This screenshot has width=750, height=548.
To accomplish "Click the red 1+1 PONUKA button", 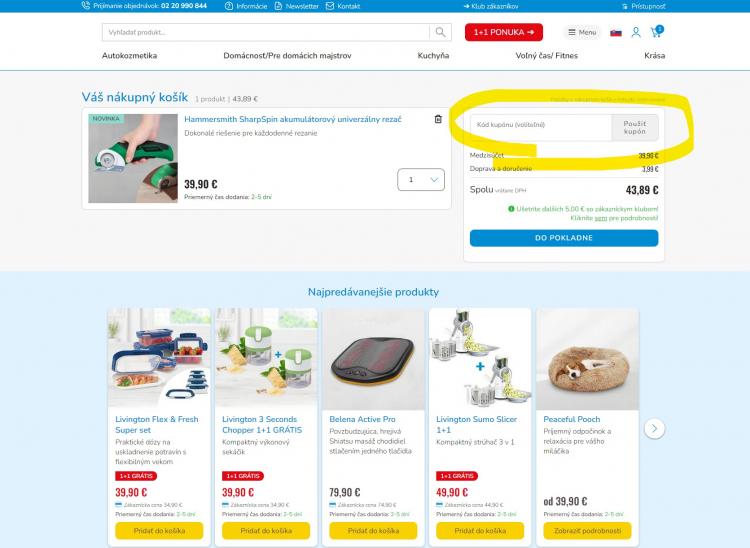I will tap(504, 32).
